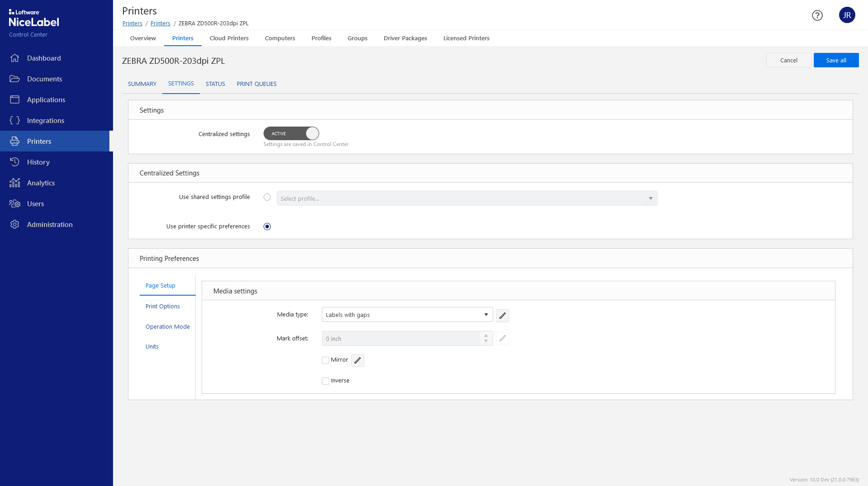Viewport: 868px width, 486px height.
Task: Increase Mark offset with up stepper arrow
Action: pos(486,335)
